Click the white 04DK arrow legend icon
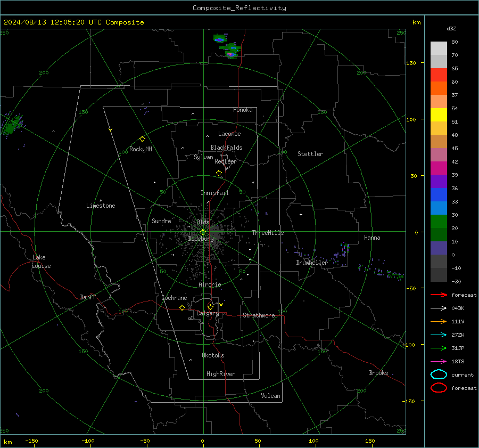479x448 pixels. coord(439,308)
